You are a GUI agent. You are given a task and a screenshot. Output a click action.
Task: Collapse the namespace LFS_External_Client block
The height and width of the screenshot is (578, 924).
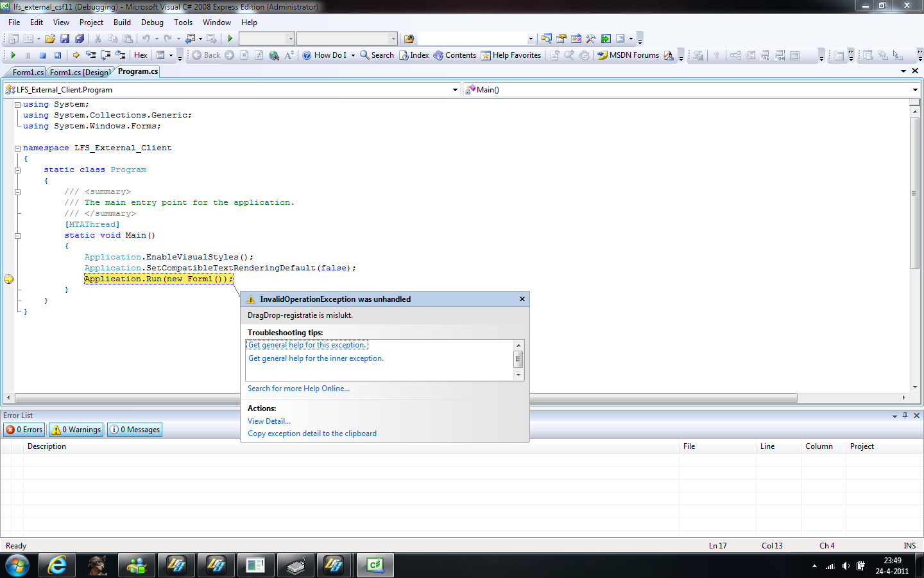click(17, 148)
